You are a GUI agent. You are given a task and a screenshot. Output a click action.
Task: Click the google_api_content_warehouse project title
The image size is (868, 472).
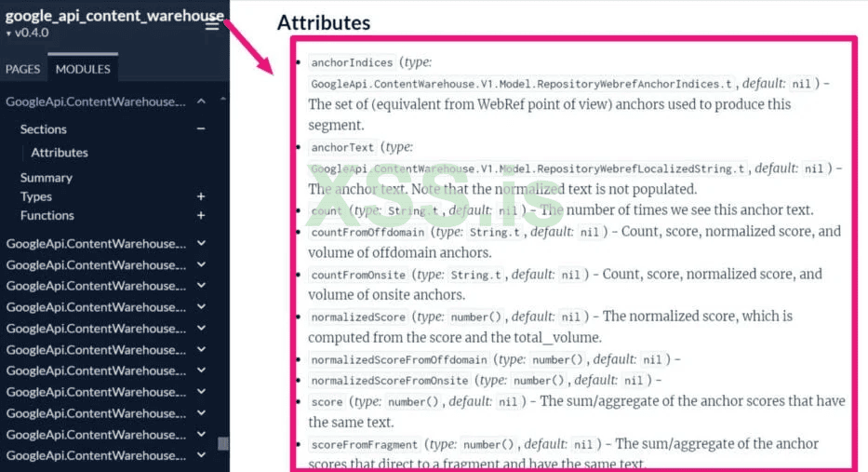[114, 16]
